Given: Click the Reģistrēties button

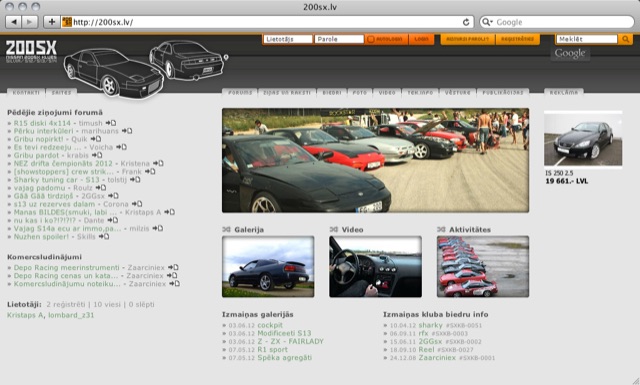Looking at the screenshot, I should coord(517,39).
